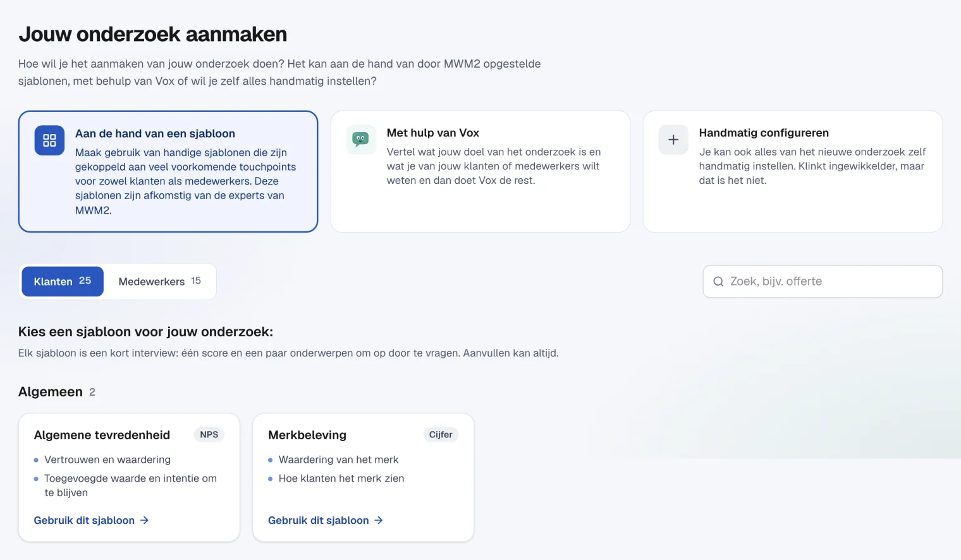Choose the 'Met hulp van Vox' option

481,171
